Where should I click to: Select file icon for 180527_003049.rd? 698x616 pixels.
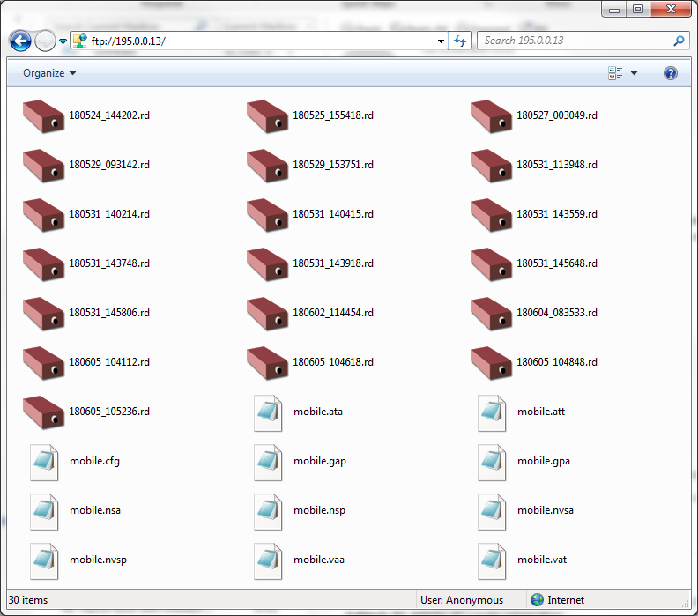(491, 116)
